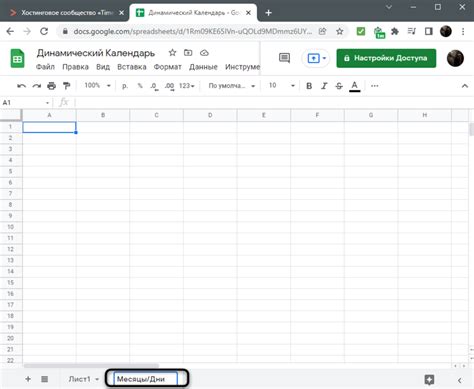The width and height of the screenshot is (474, 389).
Task: Toggle strikethrough formatting
Action: (x=339, y=86)
